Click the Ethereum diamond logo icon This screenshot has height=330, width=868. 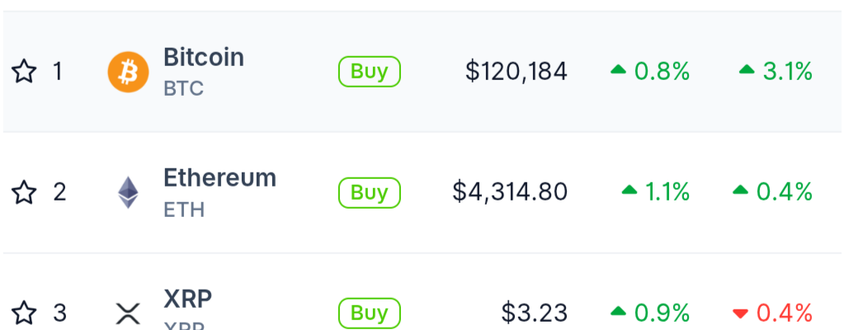pyautogui.click(x=128, y=193)
